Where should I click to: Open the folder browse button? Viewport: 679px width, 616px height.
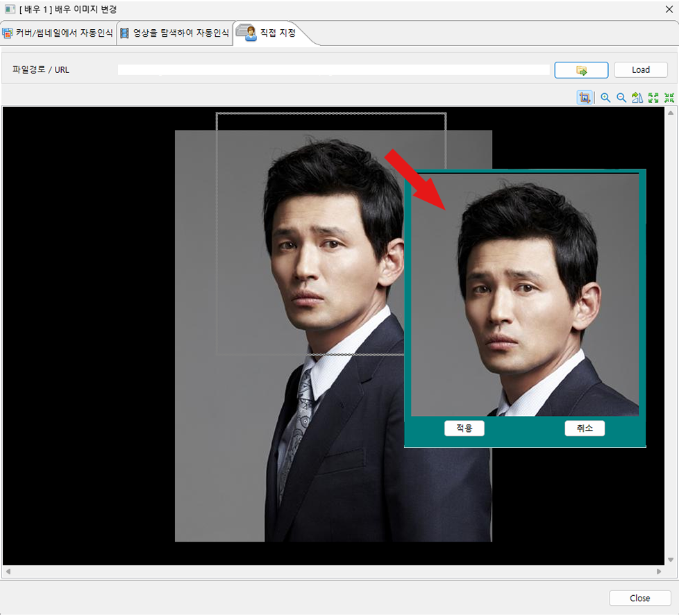tap(581, 70)
